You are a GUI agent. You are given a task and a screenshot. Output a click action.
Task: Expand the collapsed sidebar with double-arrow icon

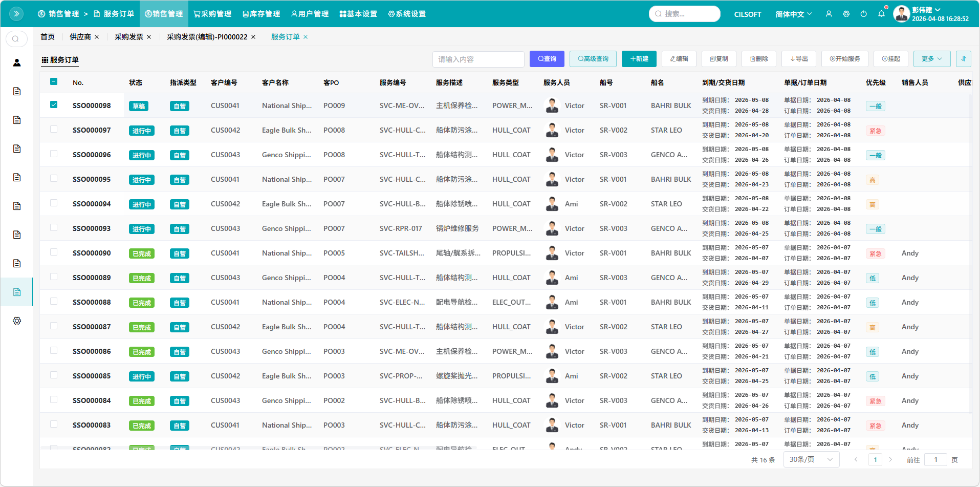point(16,14)
